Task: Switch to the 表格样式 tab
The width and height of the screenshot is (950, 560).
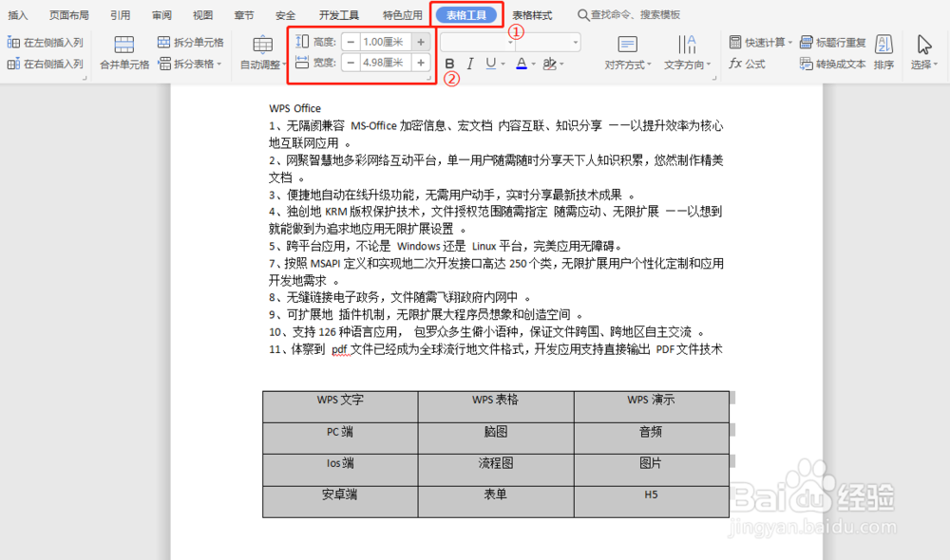Action: coord(533,14)
